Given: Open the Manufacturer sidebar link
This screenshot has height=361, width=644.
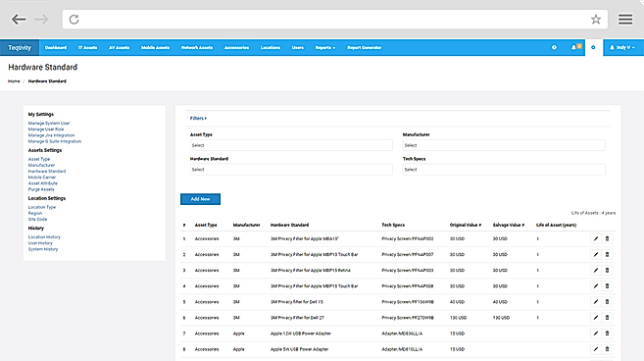Looking at the screenshot, I should [41, 165].
